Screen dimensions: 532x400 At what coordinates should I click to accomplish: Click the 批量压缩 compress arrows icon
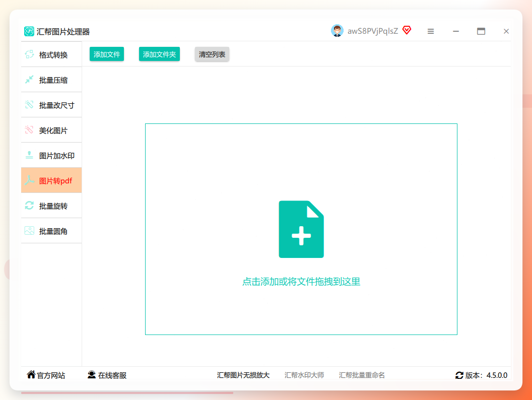pos(30,80)
